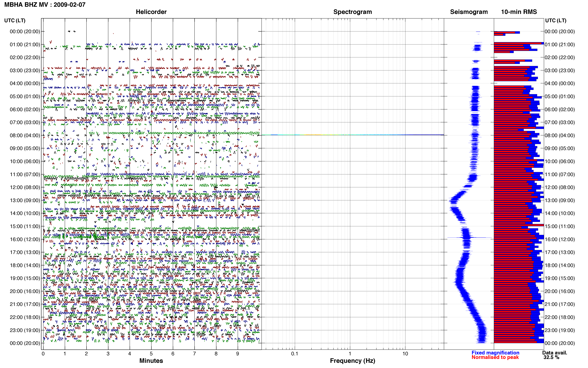
Task: Click 20:00 (16:00) on the right time axis
Action: click(560, 291)
